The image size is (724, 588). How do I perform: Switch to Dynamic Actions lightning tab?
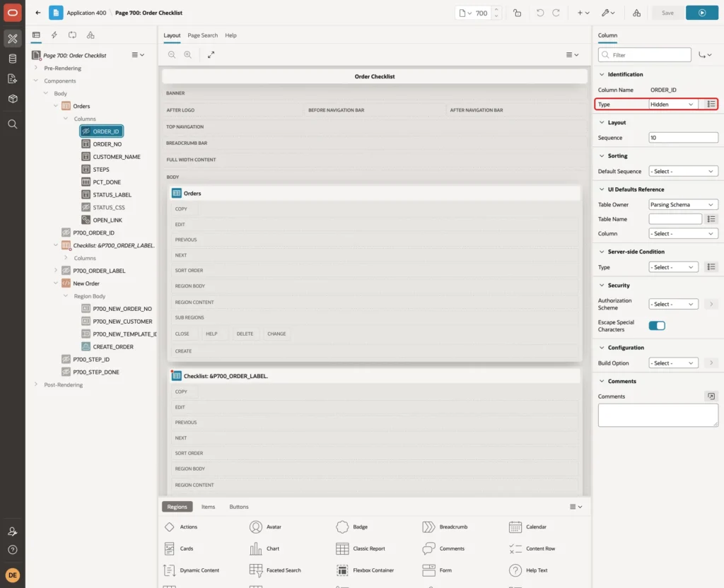(x=54, y=35)
